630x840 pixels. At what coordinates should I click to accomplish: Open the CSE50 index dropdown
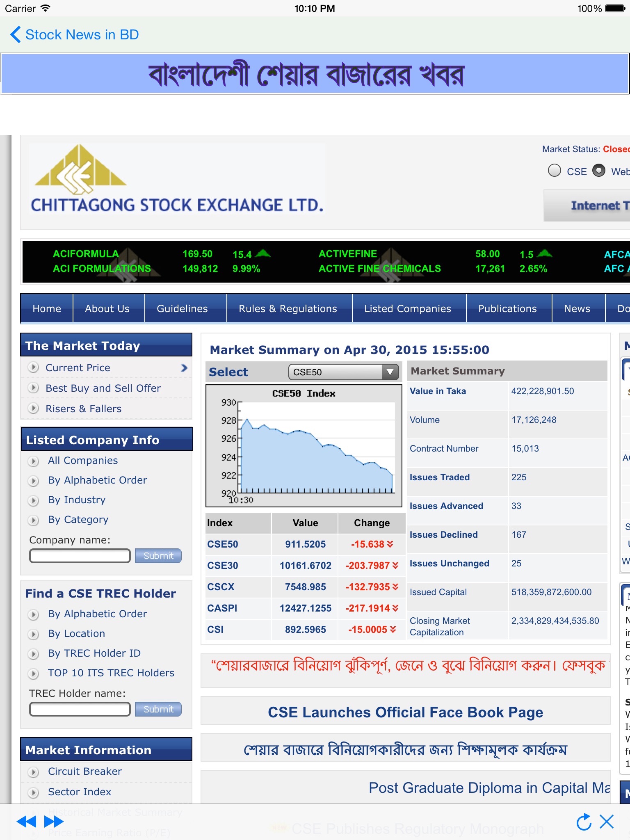click(x=344, y=372)
